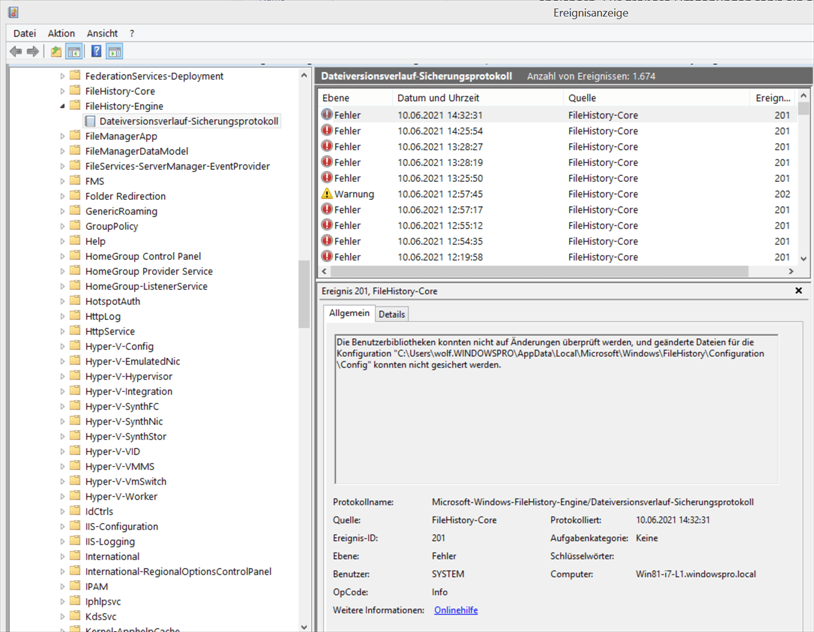Sort by the Ereign... column header
Viewport: 814px width, 632px height.
coord(773,98)
